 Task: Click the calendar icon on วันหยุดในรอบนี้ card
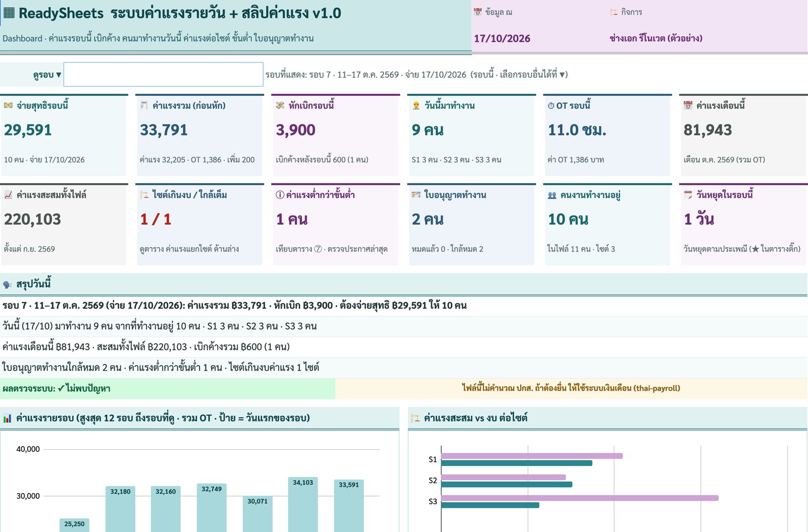(x=688, y=195)
